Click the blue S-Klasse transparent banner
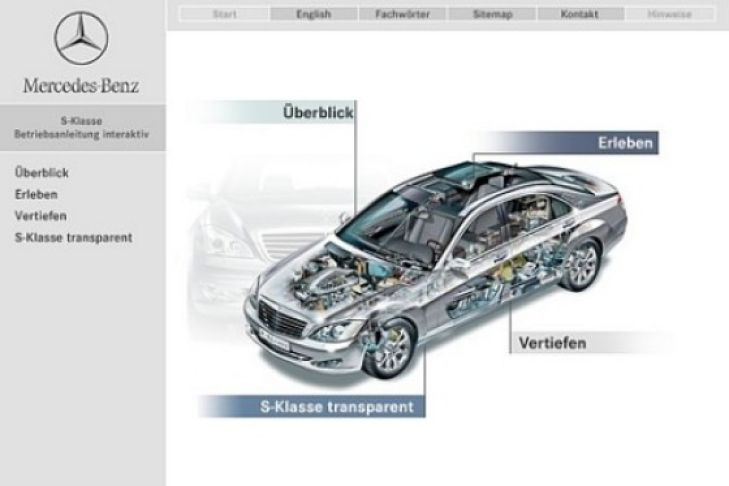This screenshot has height=486, width=729. (312, 407)
